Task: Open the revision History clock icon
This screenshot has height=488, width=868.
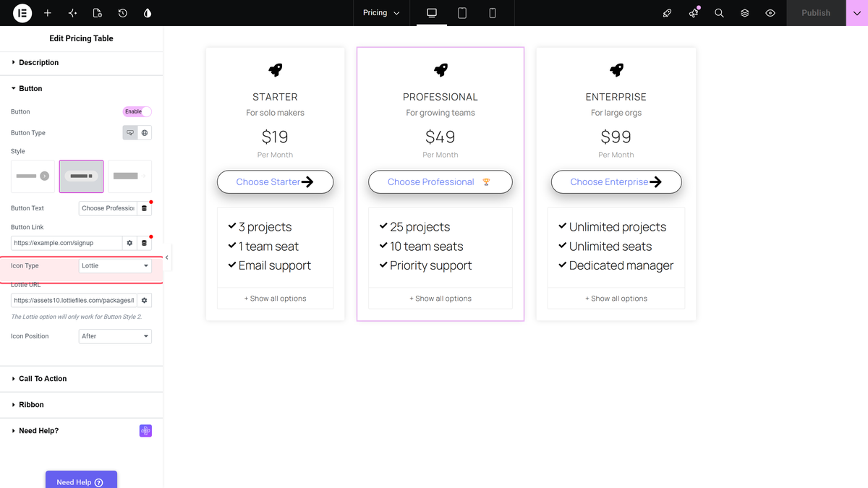Action: point(123,13)
